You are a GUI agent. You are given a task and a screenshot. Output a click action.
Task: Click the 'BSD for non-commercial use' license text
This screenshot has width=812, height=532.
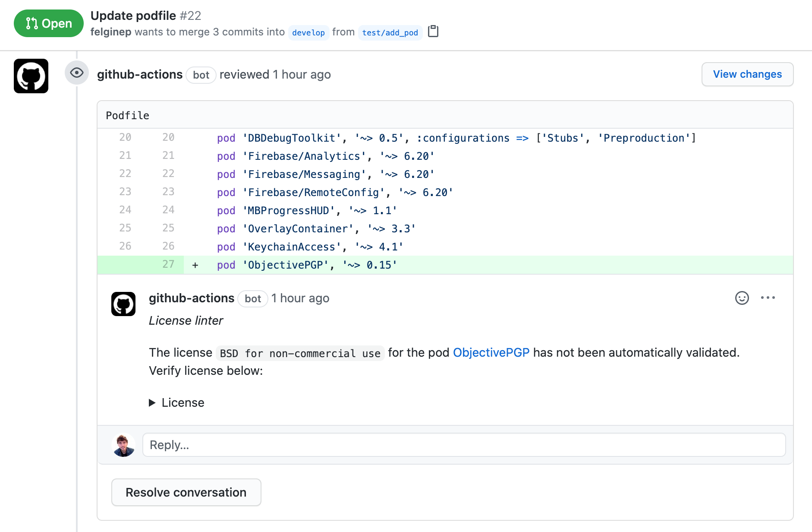pos(300,353)
